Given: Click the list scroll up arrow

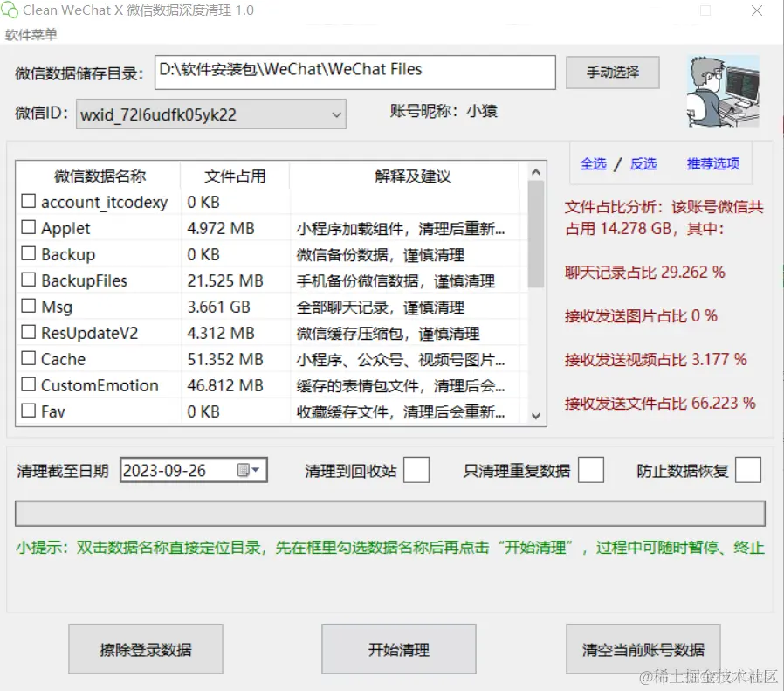Looking at the screenshot, I should pyautogui.click(x=536, y=171).
